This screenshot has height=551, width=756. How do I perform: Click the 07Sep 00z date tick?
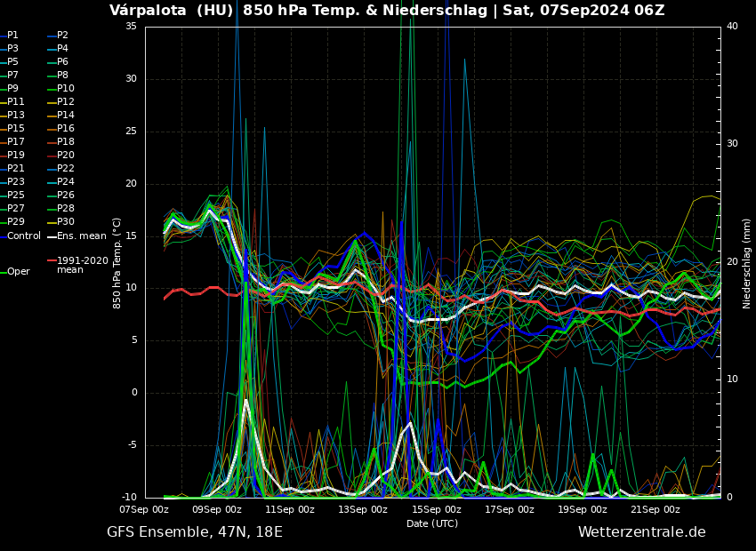point(144,510)
